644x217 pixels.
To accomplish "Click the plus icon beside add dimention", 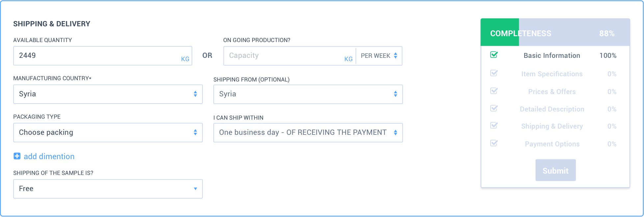I will point(17,156).
